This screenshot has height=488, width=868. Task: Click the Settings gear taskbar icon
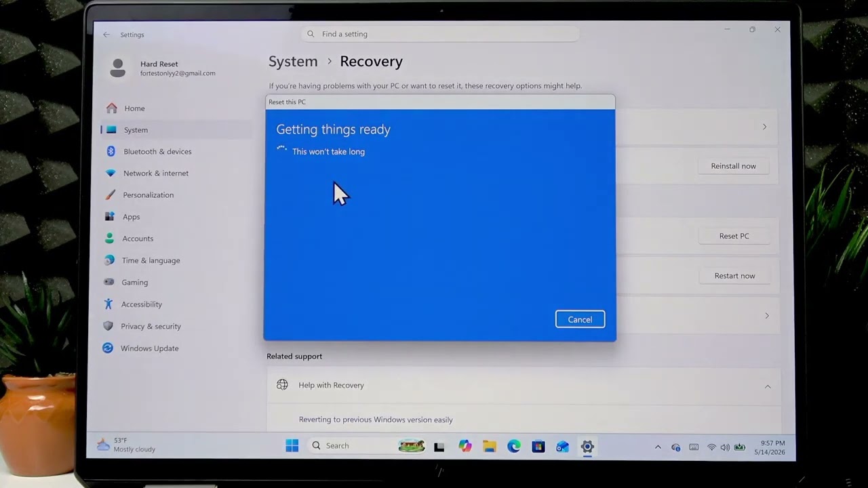pos(587,446)
